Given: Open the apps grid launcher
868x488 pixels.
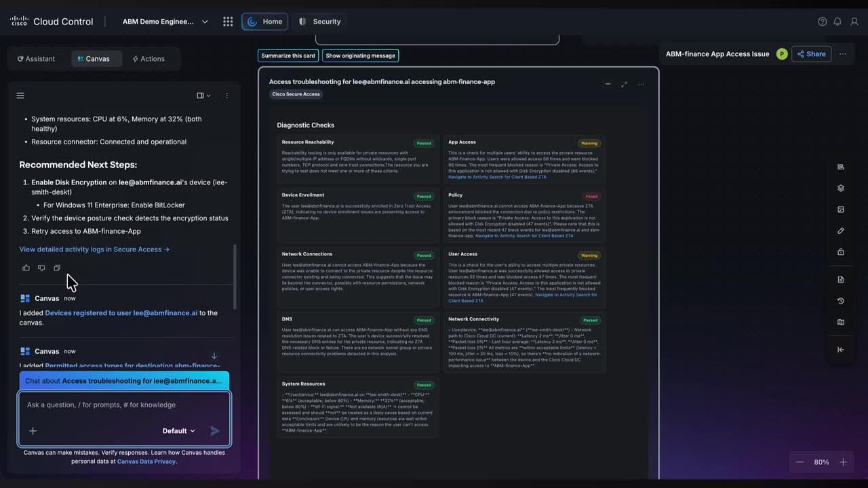Looking at the screenshot, I should pyautogui.click(x=228, y=22).
